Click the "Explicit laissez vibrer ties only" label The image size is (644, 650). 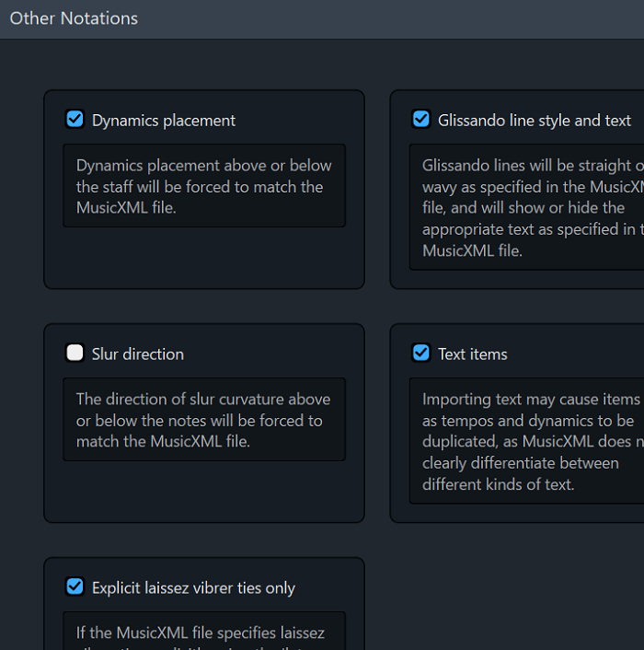(193, 588)
